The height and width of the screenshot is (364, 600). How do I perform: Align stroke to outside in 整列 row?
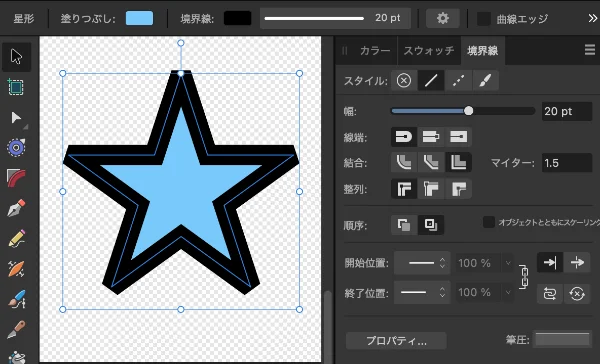(x=458, y=189)
